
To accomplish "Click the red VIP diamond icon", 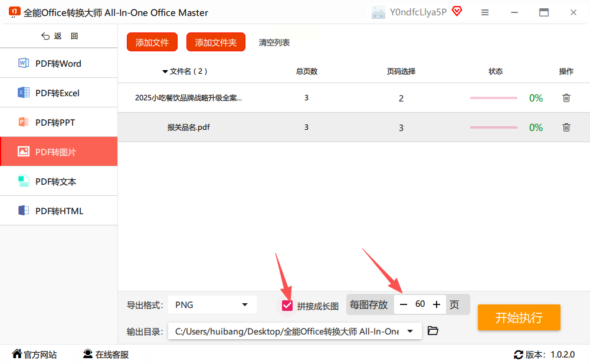I will 457,11.
